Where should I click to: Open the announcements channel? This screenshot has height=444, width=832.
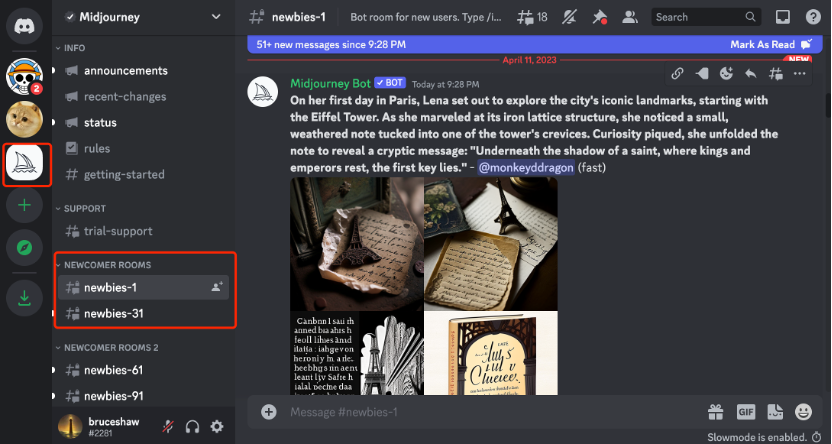pyautogui.click(x=143, y=71)
